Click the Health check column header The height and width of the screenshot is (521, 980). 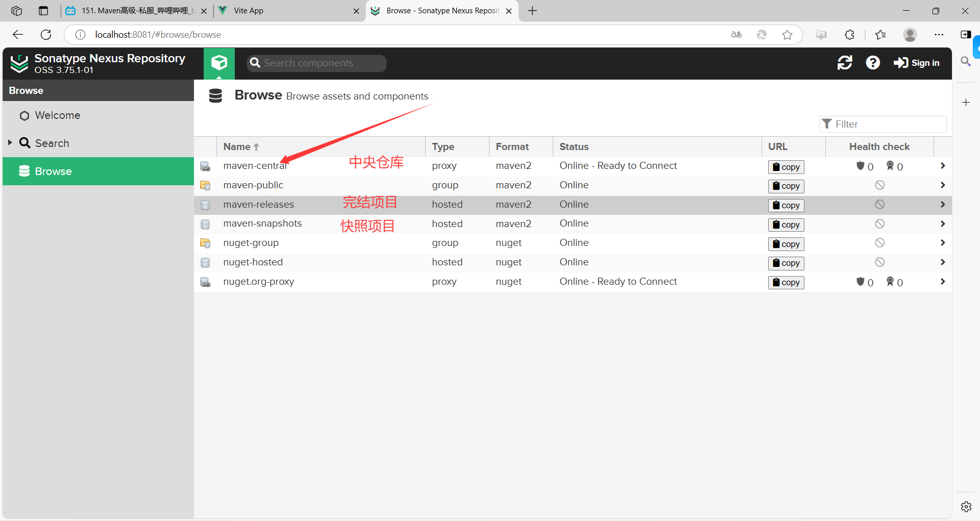(879, 146)
